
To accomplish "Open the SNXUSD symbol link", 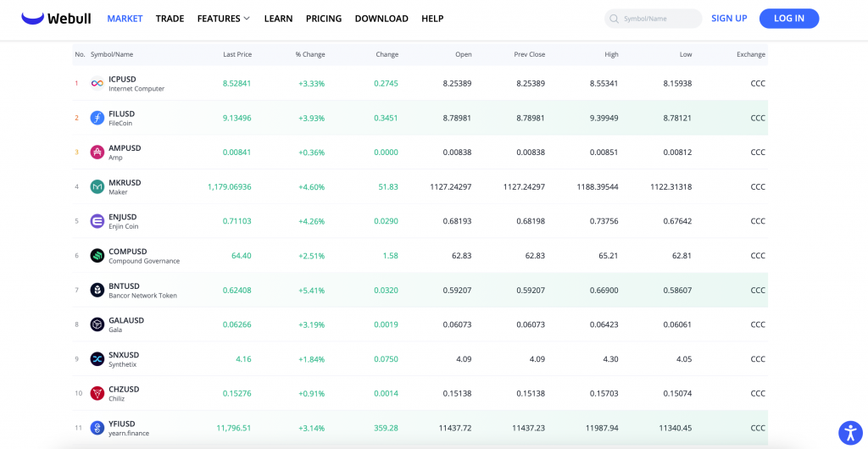I will pos(124,354).
